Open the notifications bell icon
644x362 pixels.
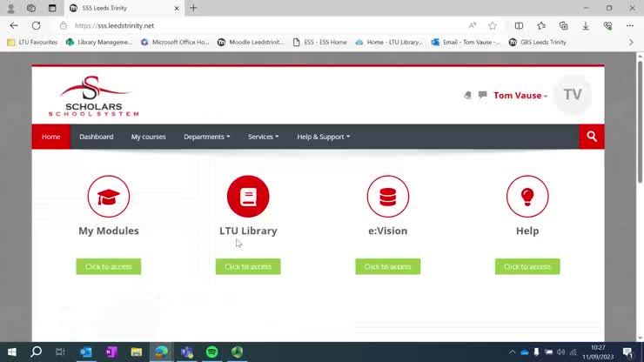(468, 96)
